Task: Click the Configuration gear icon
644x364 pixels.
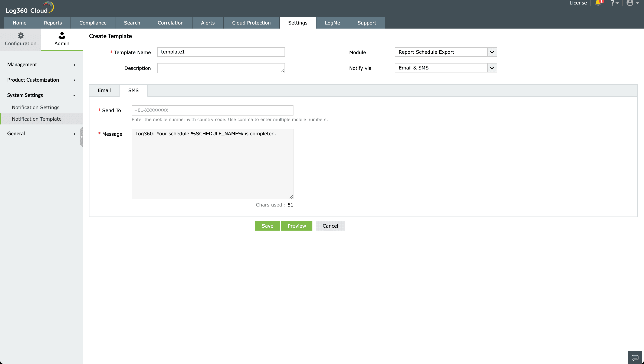Action: pos(21,36)
